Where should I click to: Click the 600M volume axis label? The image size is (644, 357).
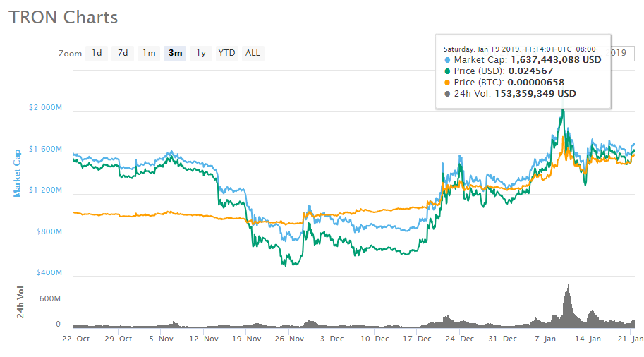49,298
